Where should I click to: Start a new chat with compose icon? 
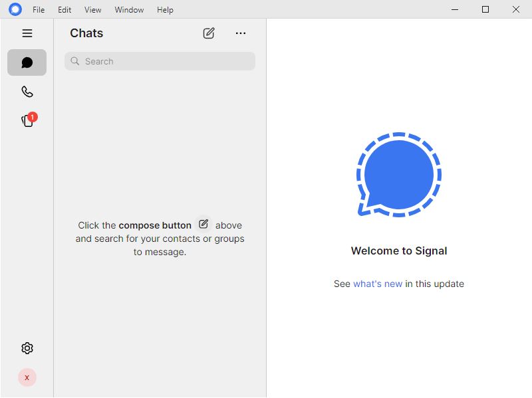tap(209, 33)
